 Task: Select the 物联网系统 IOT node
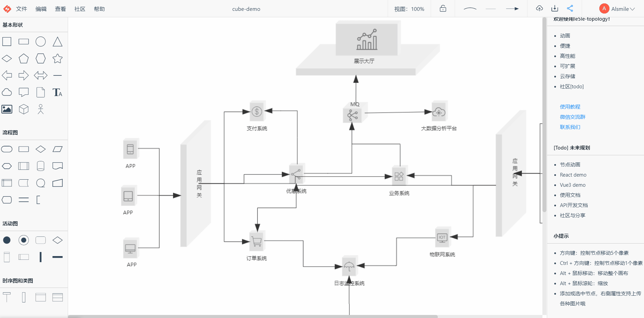[442, 237]
